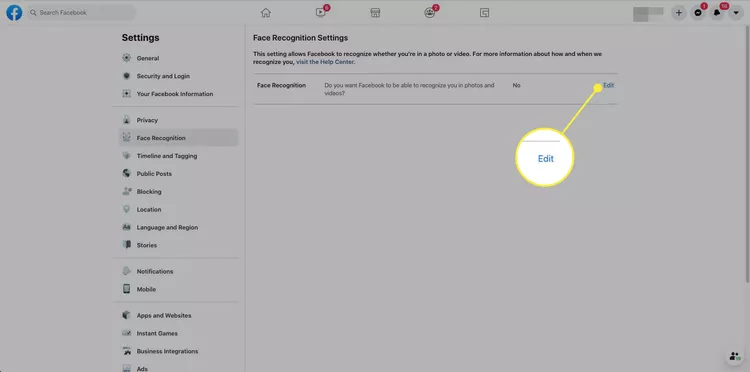Open Security and Login settings

(x=163, y=76)
